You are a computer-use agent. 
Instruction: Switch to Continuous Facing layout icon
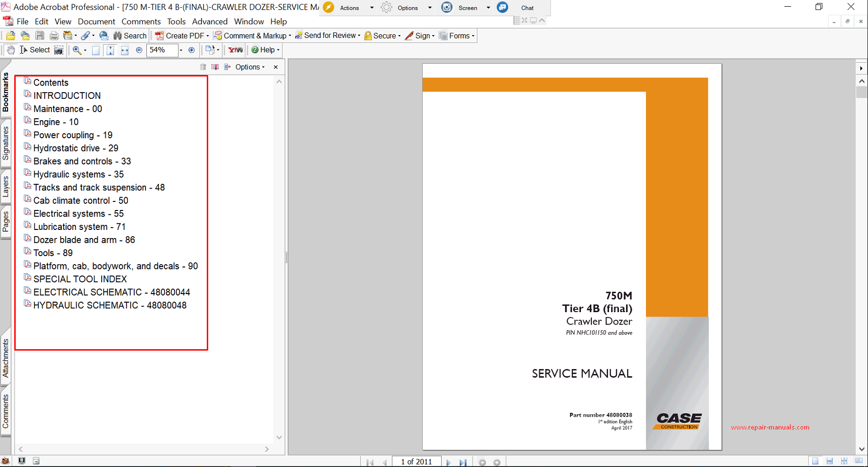tap(844, 461)
